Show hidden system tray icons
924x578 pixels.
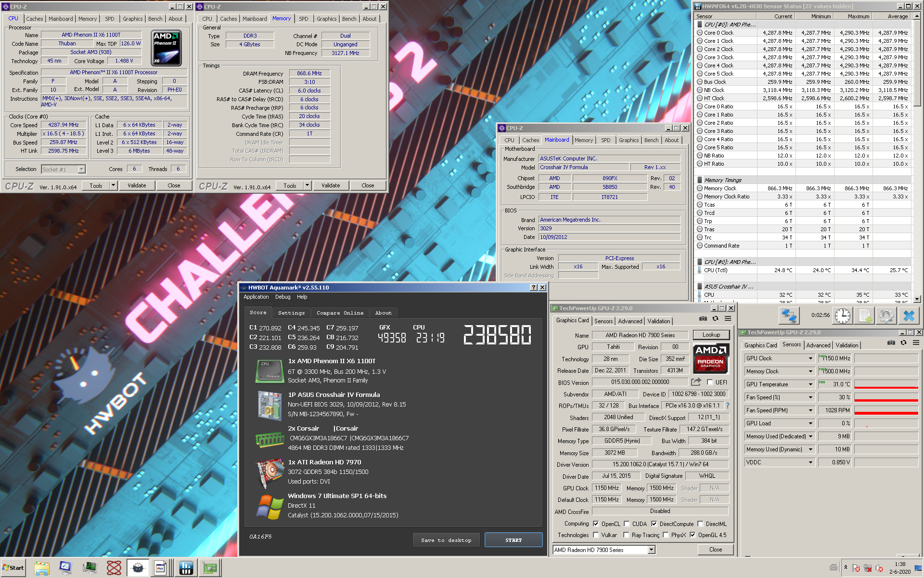coord(846,567)
